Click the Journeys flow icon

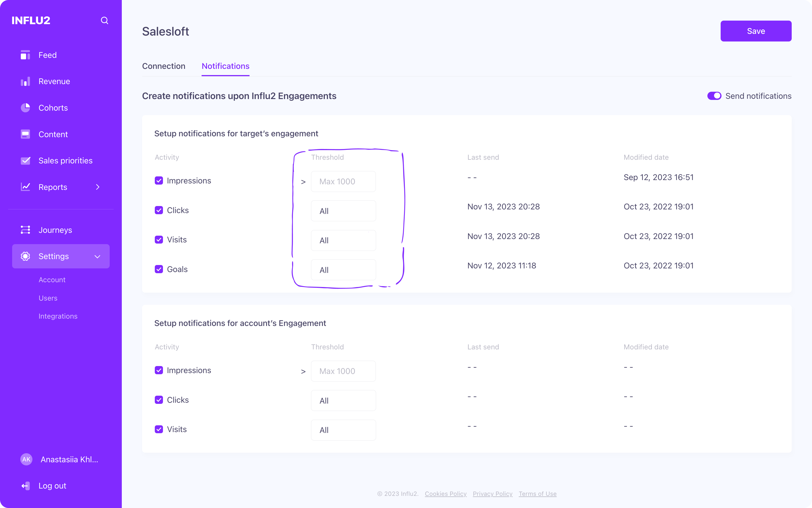point(25,230)
